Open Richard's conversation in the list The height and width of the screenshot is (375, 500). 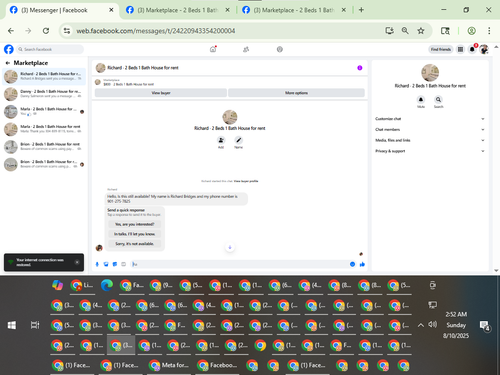[44, 76]
